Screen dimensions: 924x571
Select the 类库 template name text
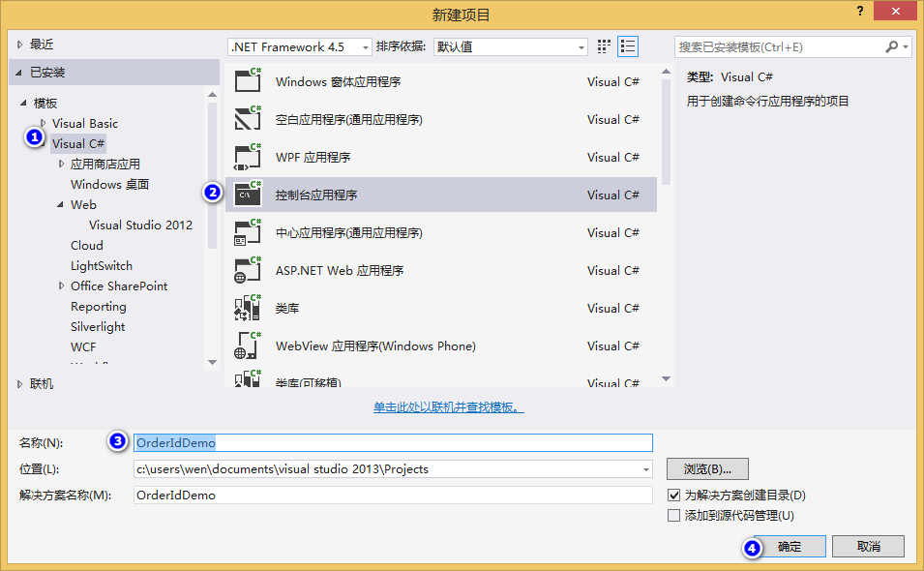click(x=287, y=308)
